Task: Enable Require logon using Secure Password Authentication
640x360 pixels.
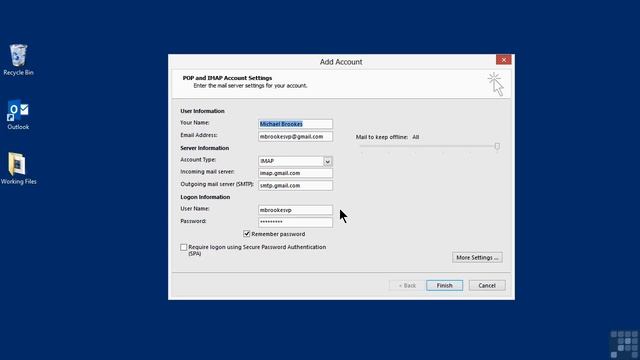Action: (184, 247)
